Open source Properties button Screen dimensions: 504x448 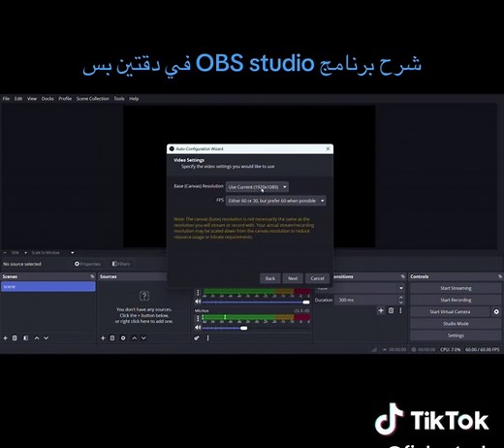87,264
